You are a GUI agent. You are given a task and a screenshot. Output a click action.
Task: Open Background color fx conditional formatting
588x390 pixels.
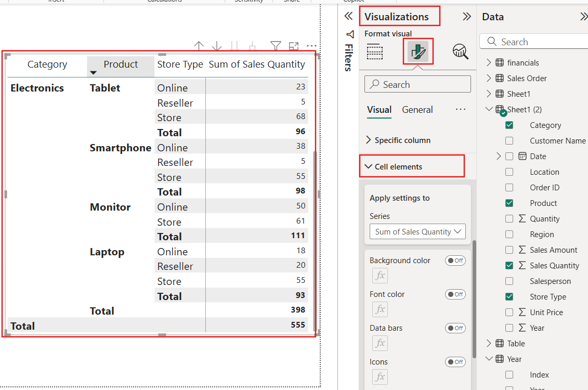tap(380, 276)
